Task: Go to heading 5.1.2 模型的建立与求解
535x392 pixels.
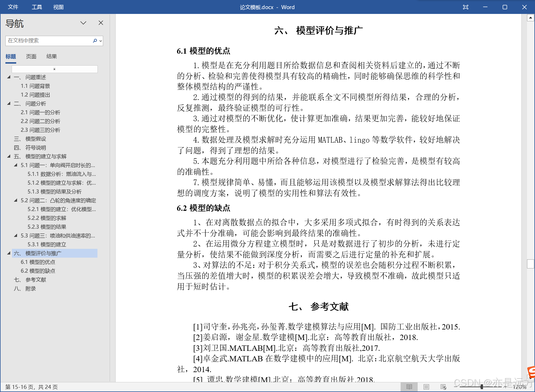Action: click(62, 183)
